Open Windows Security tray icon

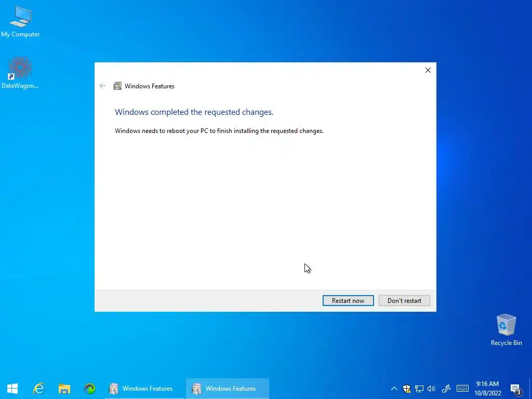pos(406,389)
